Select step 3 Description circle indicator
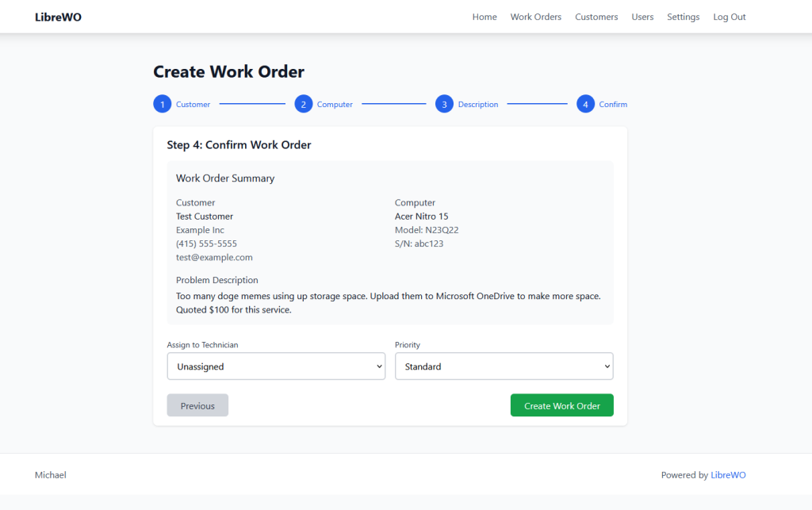This screenshot has width=812, height=510. click(x=444, y=104)
